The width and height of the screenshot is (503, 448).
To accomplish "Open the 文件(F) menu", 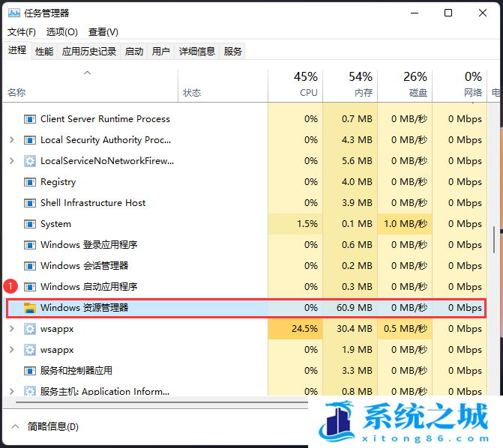I will pyautogui.click(x=22, y=32).
